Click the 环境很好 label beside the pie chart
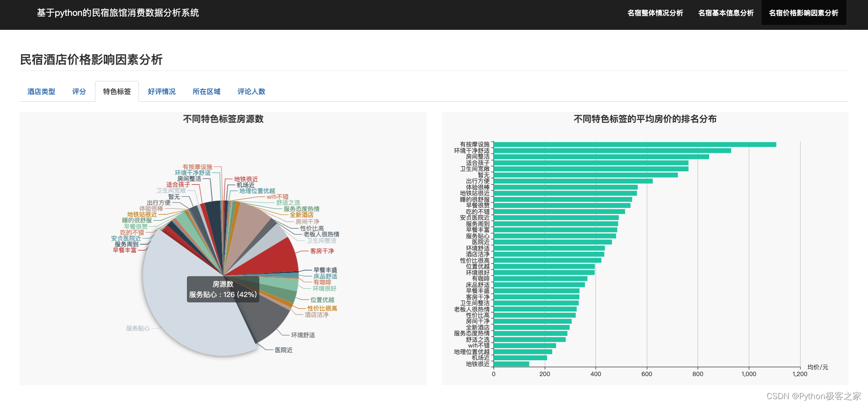Screen dimensions: 868x405 (x=324, y=288)
